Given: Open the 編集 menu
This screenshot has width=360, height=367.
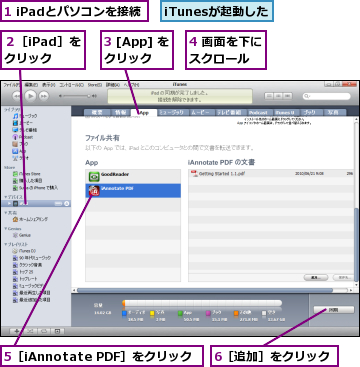Looking at the screenshot, I should pyautogui.click(x=31, y=85).
